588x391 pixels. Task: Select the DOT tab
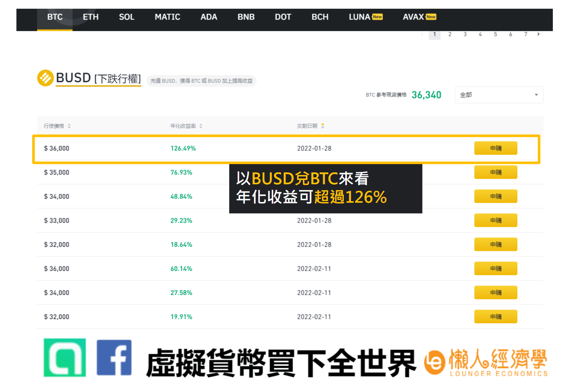(x=283, y=17)
